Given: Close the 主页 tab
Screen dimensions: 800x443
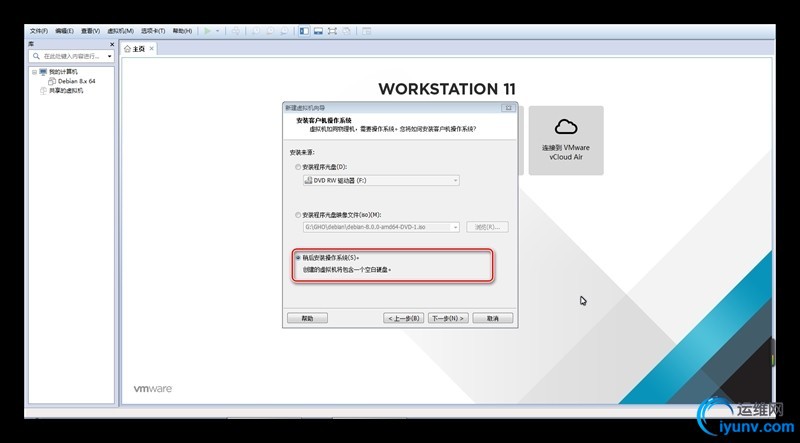Looking at the screenshot, I should tap(152, 48).
